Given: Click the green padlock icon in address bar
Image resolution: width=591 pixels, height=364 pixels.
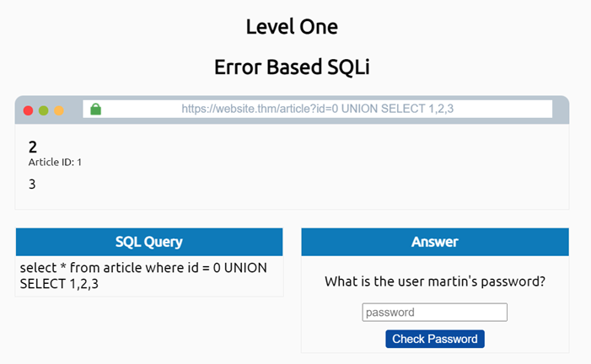Looking at the screenshot, I should pyautogui.click(x=95, y=109).
